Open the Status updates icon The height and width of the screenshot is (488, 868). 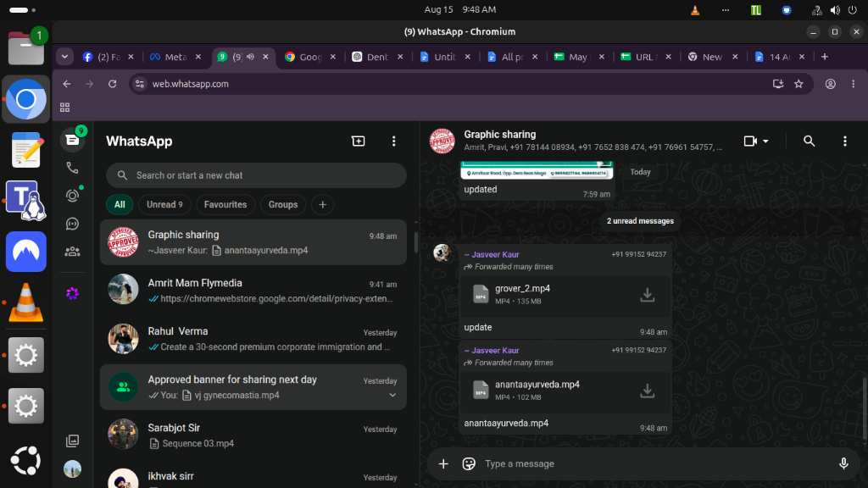tap(72, 196)
